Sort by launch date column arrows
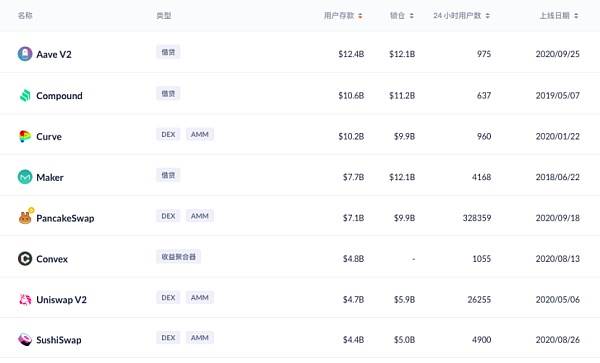The height and width of the screenshot is (363, 600). [576, 16]
